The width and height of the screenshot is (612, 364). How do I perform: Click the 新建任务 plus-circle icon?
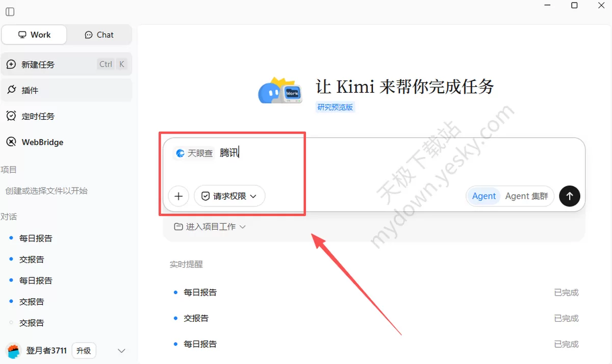(11, 64)
